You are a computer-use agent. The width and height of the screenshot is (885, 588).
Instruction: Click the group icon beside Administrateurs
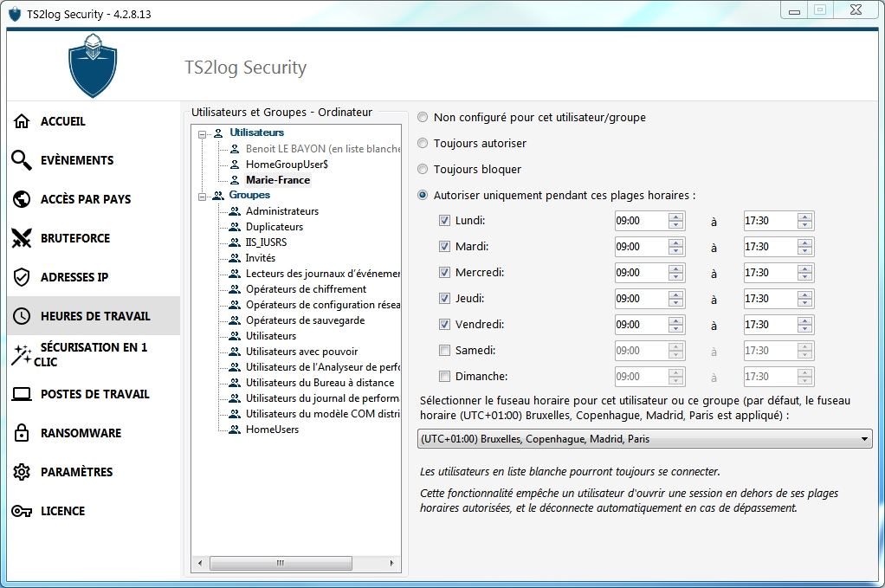tap(235, 211)
